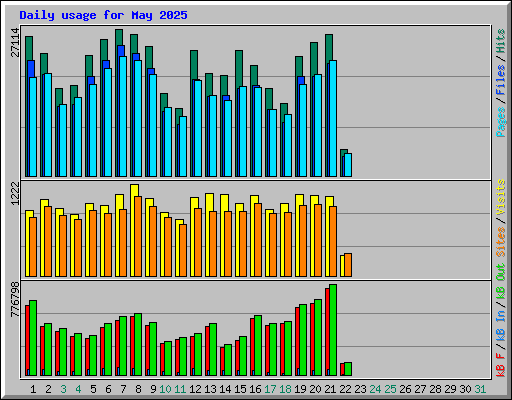This screenshot has width=512, height=400.
Task: Click the "Daily usage for May 2025" title
Action: pyautogui.click(x=103, y=15)
